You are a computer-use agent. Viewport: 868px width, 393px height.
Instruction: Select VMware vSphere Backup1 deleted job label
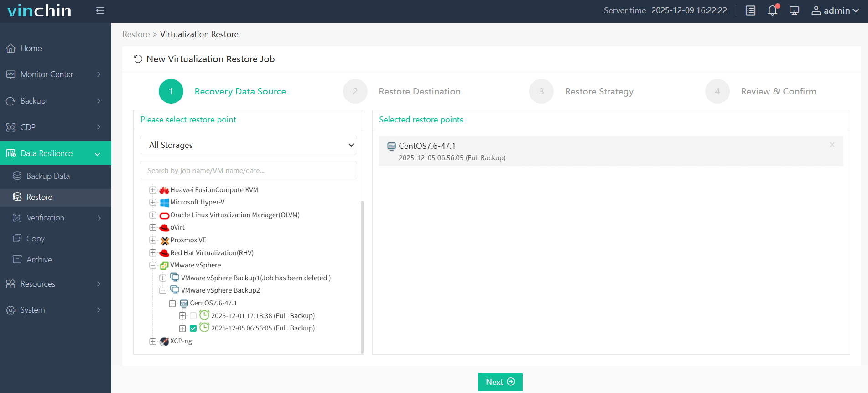[256, 278]
